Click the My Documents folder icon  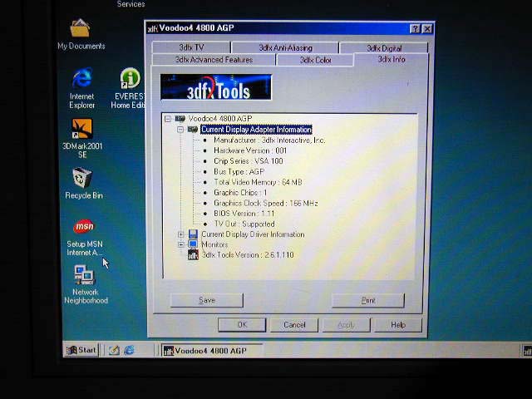81,30
